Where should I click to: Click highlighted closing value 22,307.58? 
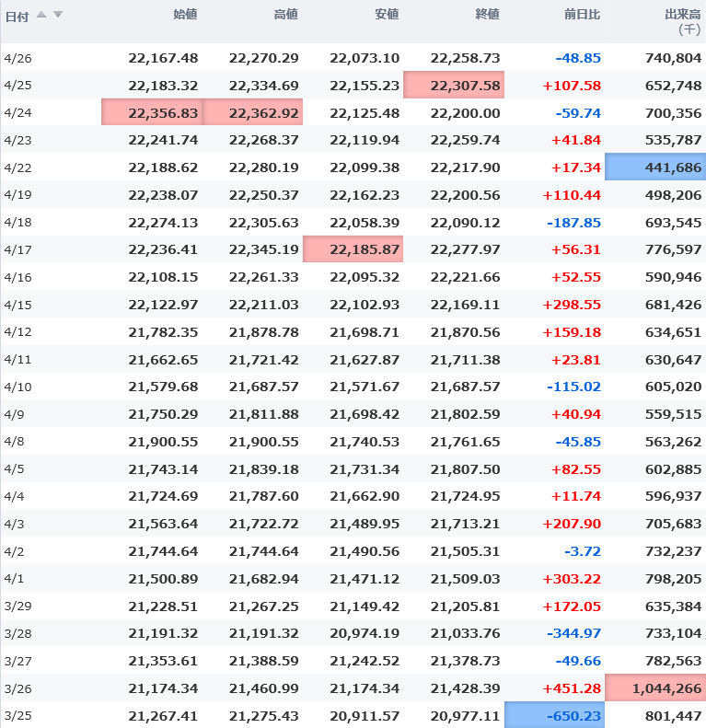[454, 85]
